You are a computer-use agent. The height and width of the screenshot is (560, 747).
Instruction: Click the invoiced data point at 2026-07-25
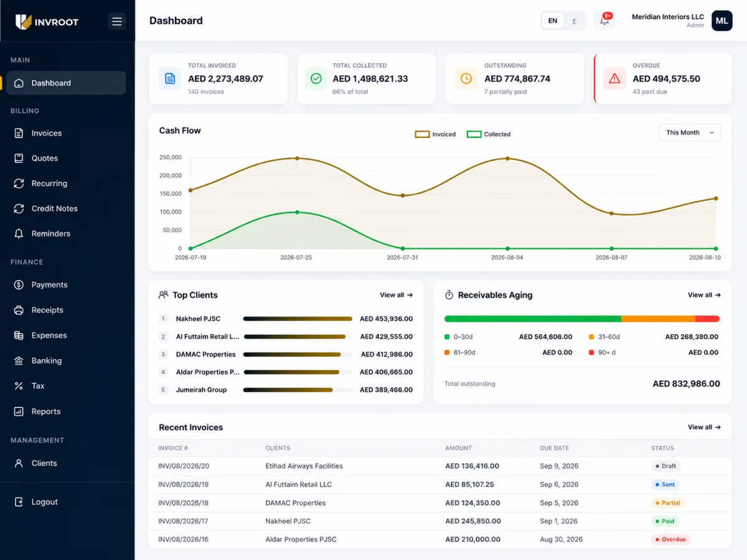[x=297, y=158]
